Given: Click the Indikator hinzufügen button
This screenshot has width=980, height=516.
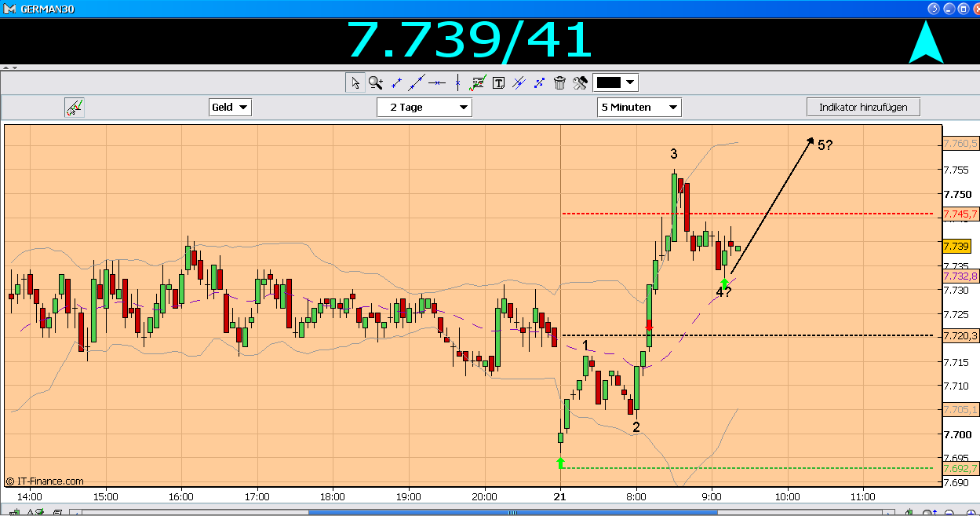Looking at the screenshot, I should (x=863, y=107).
